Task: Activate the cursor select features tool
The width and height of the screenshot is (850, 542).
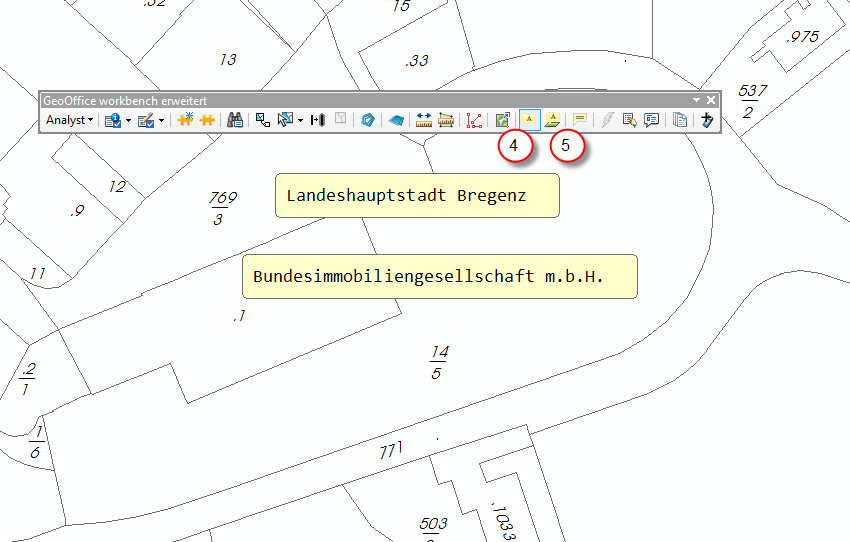Action: pyautogui.click(x=285, y=120)
